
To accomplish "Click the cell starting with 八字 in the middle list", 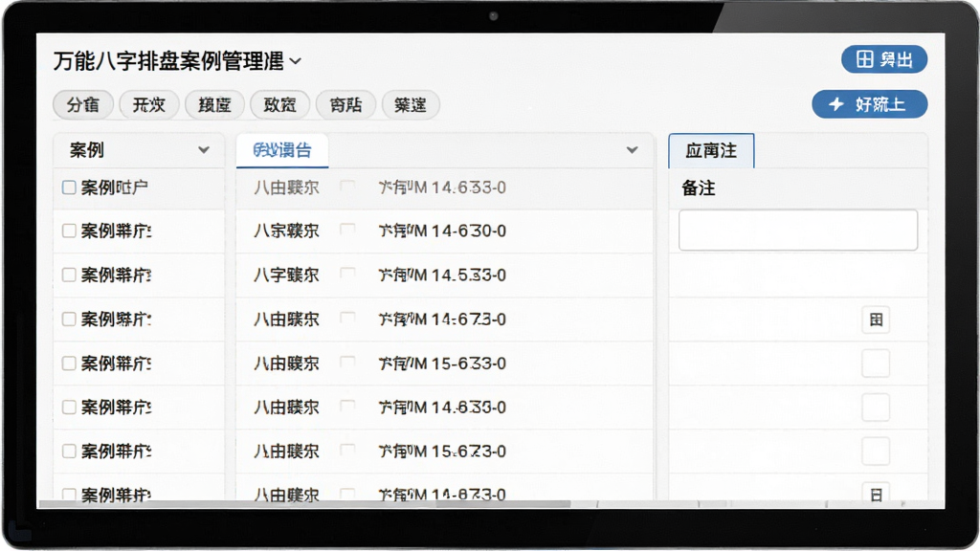I will pos(286,275).
